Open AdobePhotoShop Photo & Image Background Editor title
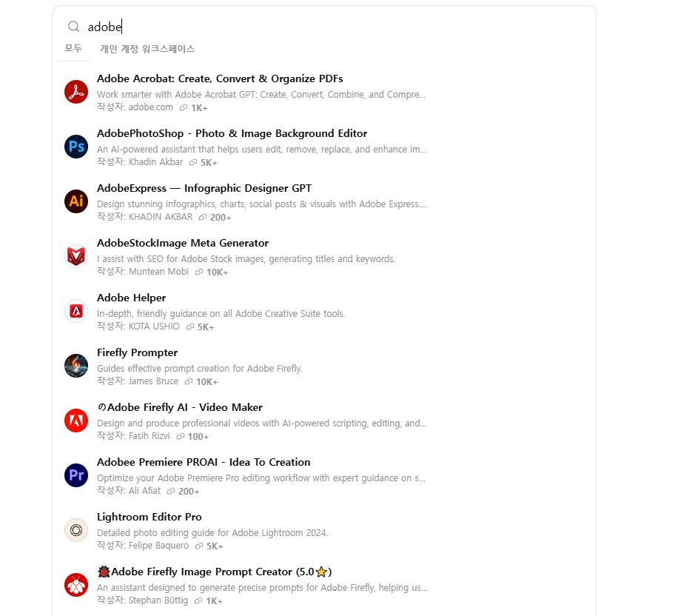This screenshot has width=678, height=616. (x=232, y=133)
